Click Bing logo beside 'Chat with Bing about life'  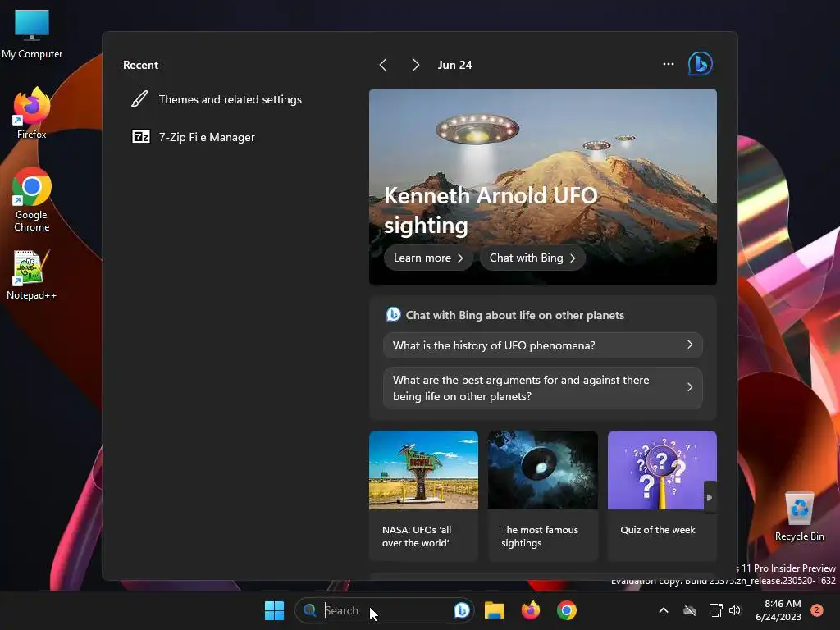[x=393, y=314]
